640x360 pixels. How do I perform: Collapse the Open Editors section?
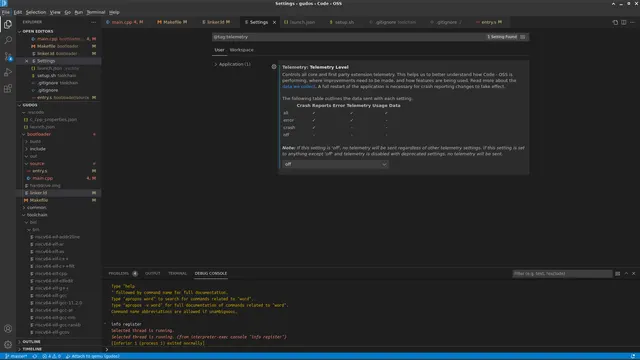click(38, 31)
